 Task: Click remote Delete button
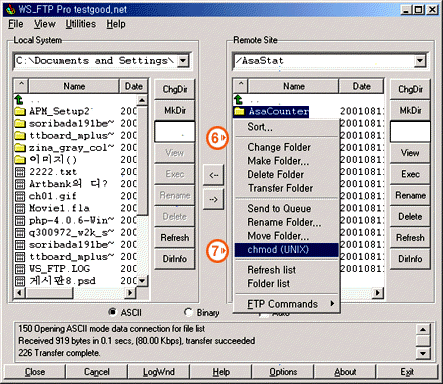410,216
